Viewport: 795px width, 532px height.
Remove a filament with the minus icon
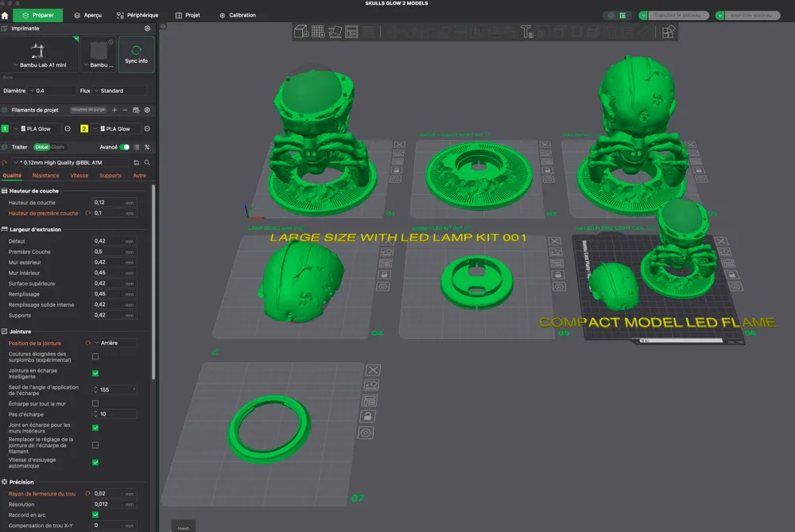coord(125,110)
